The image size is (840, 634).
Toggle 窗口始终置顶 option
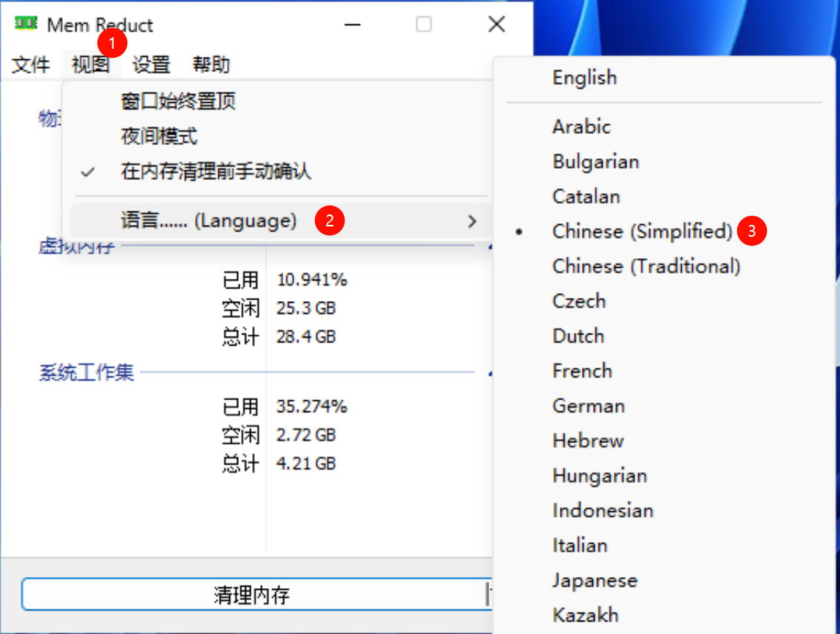pos(178,101)
